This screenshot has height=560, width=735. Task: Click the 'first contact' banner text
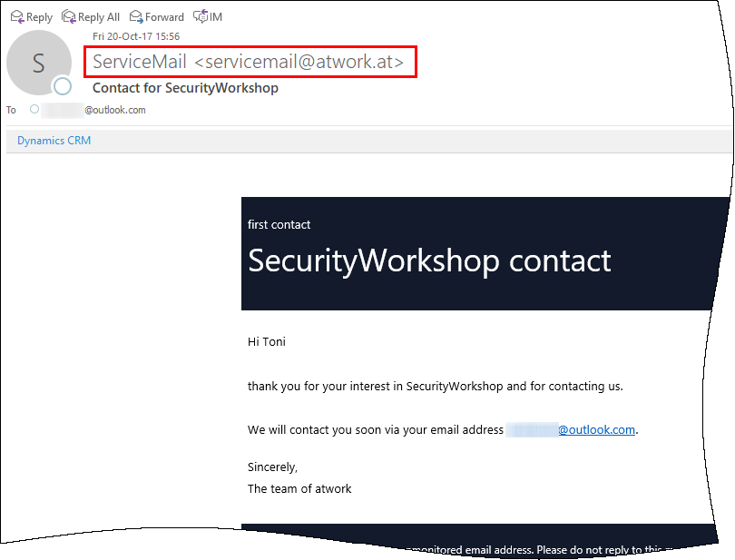(279, 224)
